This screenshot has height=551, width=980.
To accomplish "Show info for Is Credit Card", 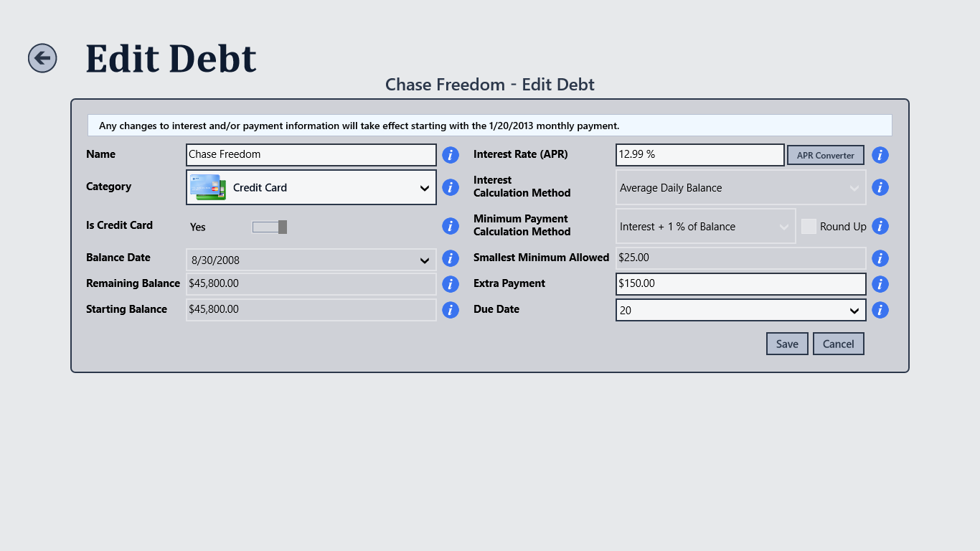I will [x=450, y=226].
